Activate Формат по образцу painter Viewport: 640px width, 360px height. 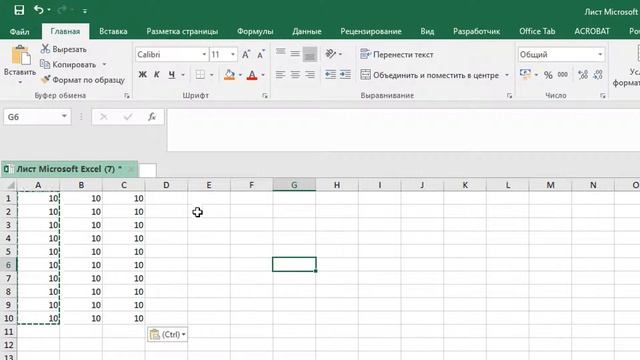click(83, 80)
